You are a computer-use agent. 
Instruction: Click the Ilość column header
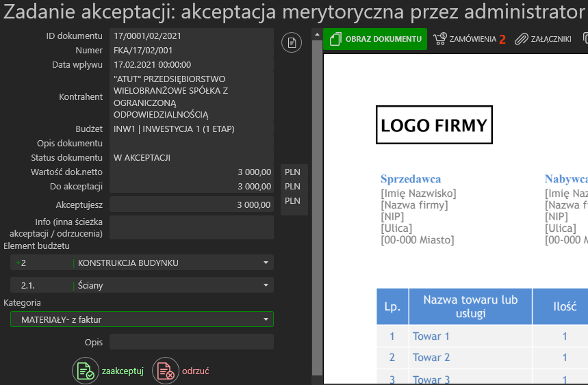pos(564,306)
